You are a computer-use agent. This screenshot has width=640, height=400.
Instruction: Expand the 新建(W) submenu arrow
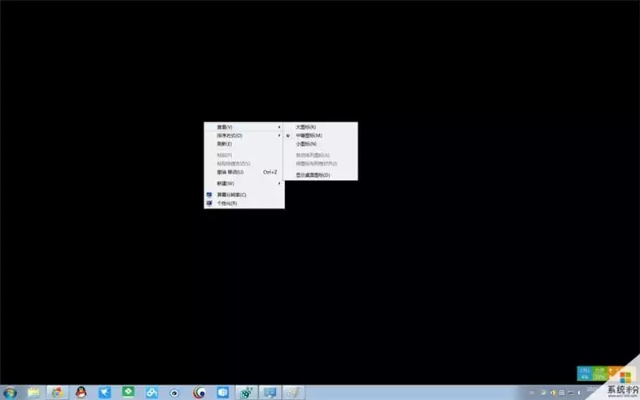[x=280, y=183]
